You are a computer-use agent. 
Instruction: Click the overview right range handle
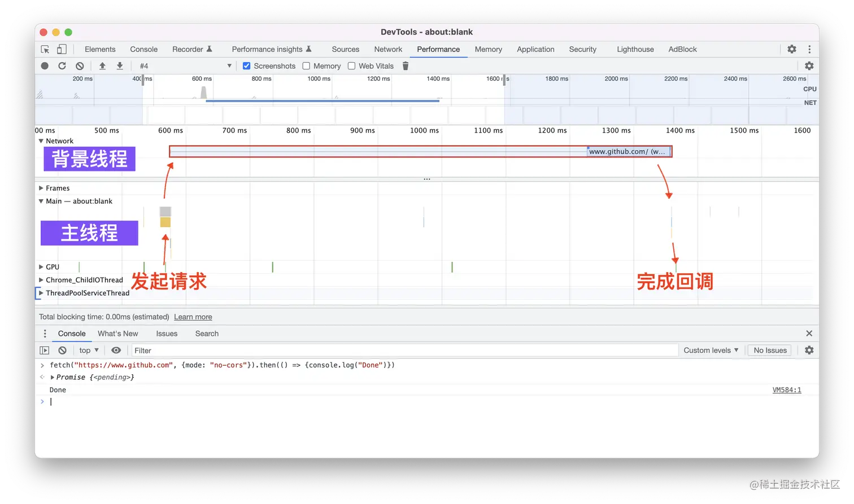[x=505, y=80]
